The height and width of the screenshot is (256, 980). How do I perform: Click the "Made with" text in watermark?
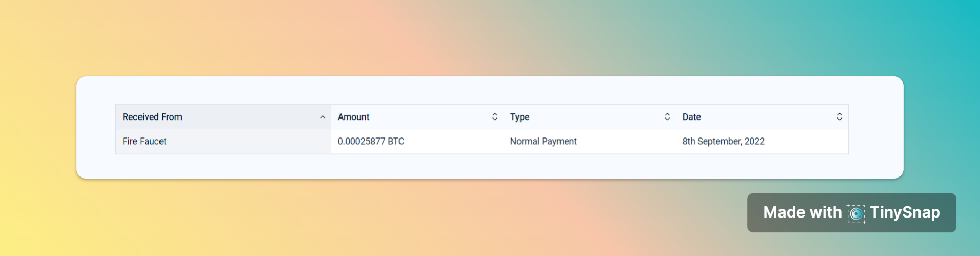click(x=802, y=212)
